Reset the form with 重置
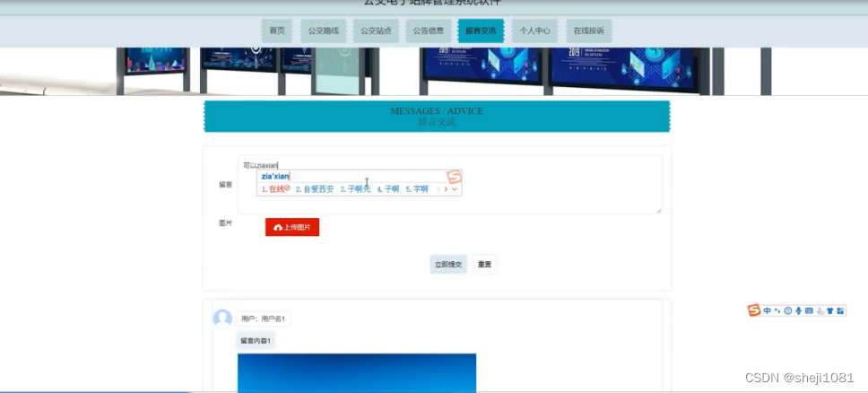This screenshot has width=868, height=393. 484,265
